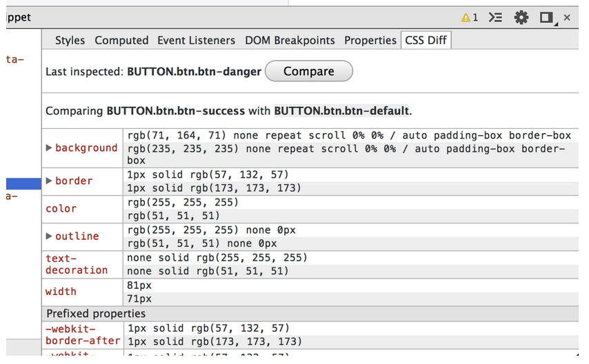Expand the background property row

click(x=49, y=148)
